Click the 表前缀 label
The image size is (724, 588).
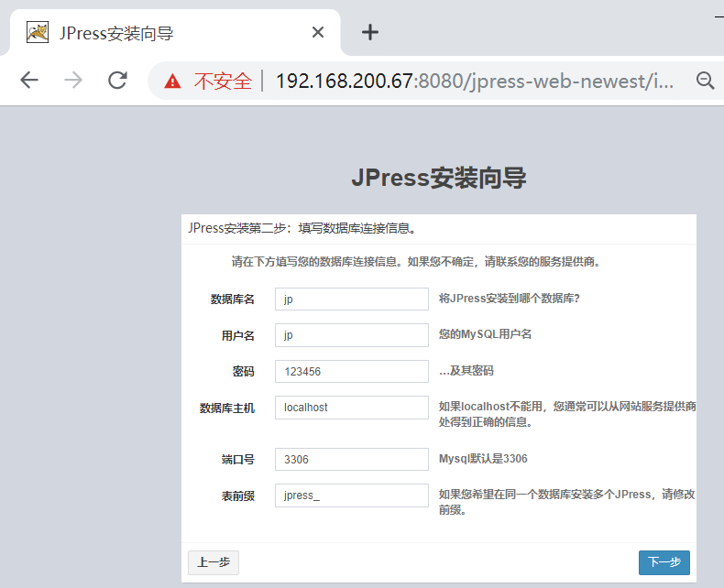[237, 496]
